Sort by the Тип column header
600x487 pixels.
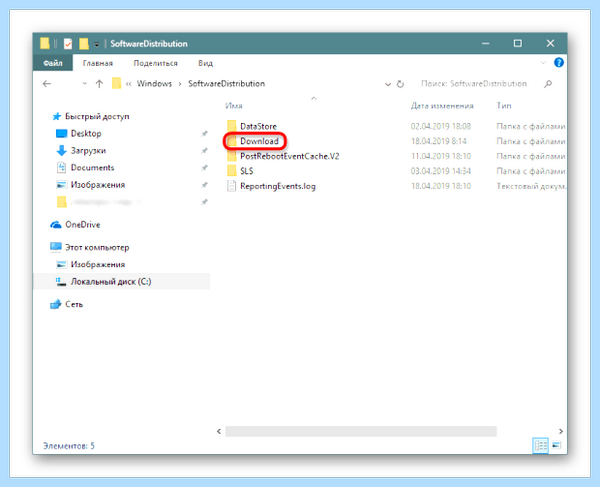click(504, 106)
